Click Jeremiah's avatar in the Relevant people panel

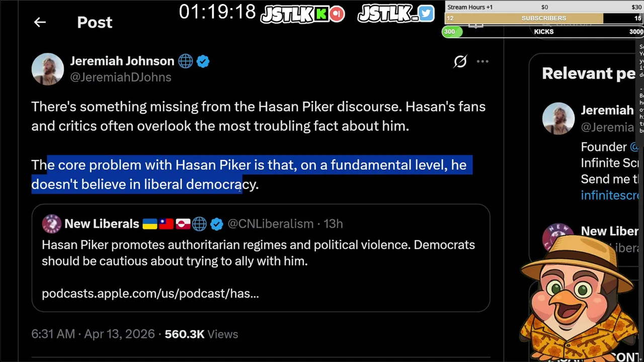[x=558, y=118]
